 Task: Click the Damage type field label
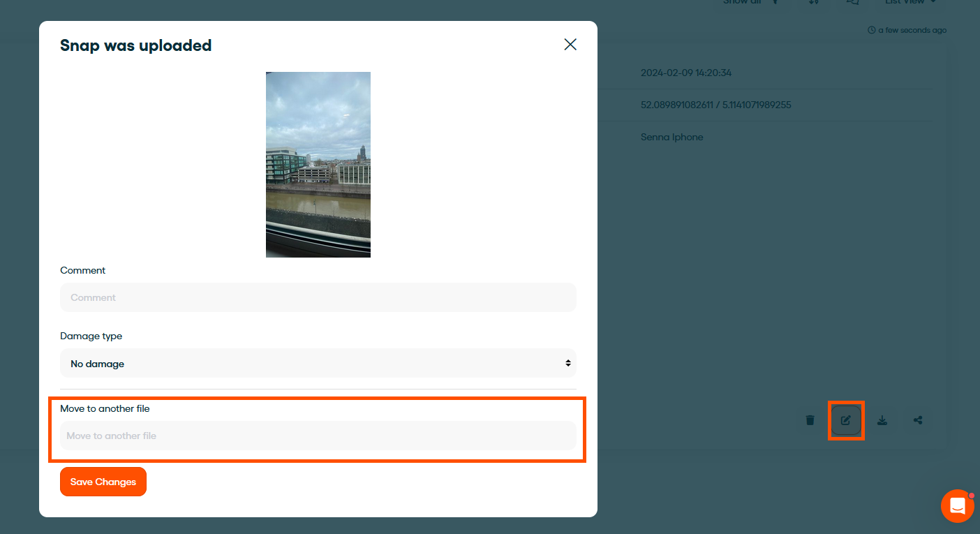click(x=91, y=336)
